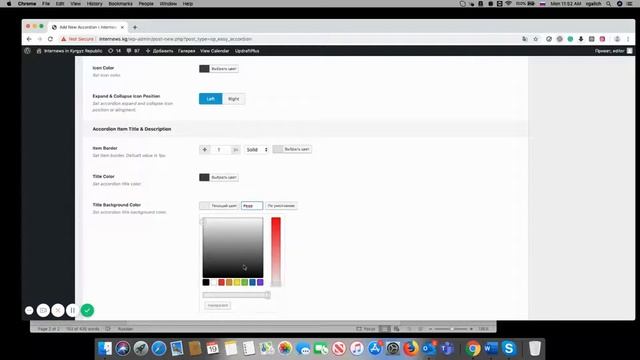Image resolution: width=640 pixels, height=360 pixels.
Task: Click the red vertical hue slider strip
Action: 276,251
